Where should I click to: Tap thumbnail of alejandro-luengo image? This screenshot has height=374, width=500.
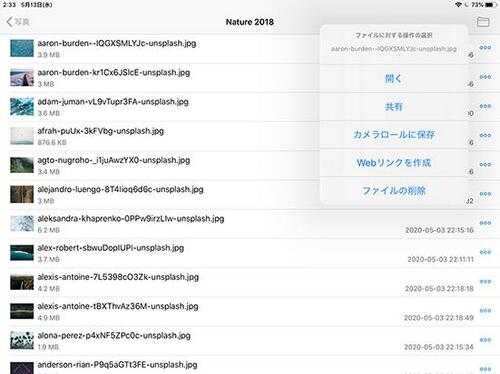tap(22, 194)
